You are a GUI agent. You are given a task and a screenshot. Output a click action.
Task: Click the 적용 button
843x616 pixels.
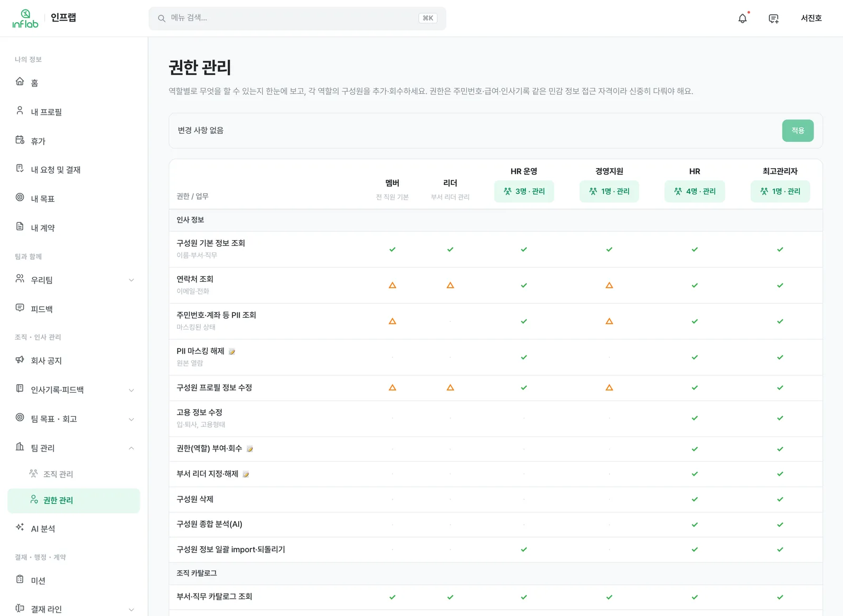tap(798, 131)
